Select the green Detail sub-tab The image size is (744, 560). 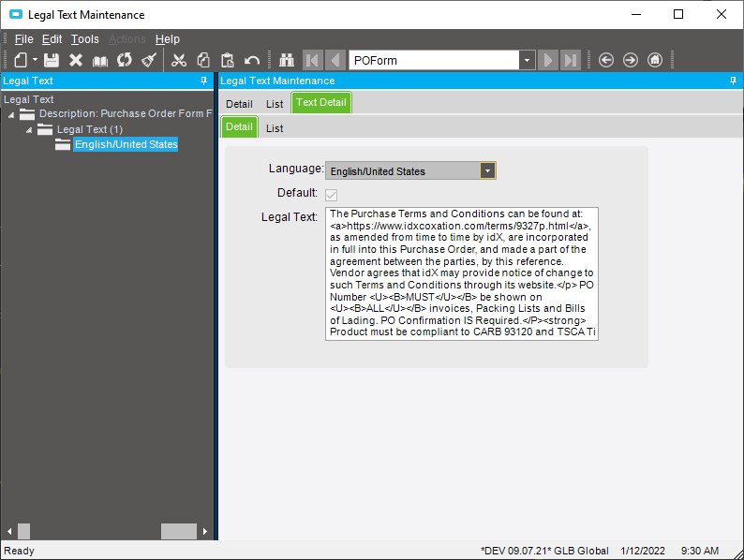click(239, 126)
